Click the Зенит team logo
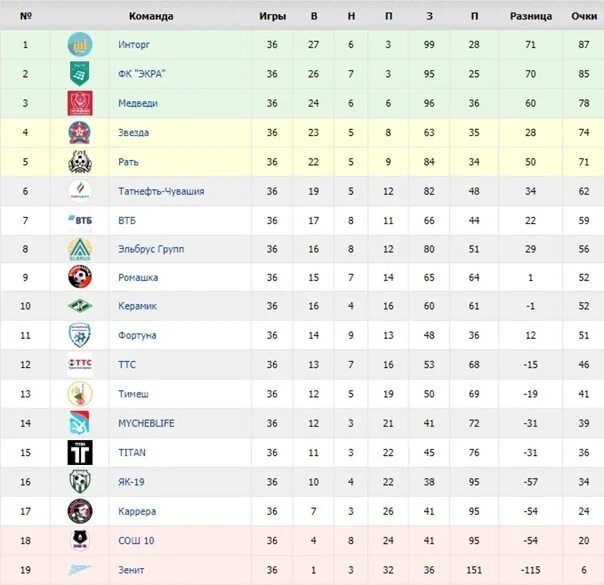The image size is (604, 585). point(80,569)
